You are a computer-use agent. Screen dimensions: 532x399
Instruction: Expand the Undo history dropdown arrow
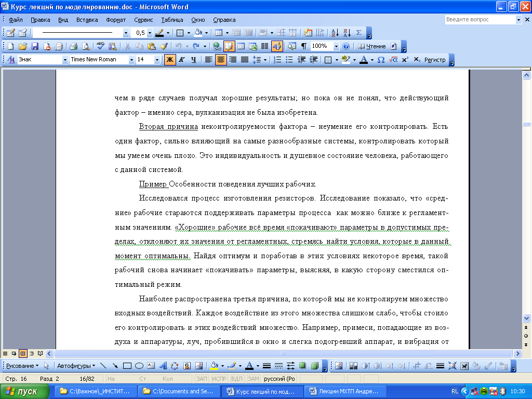click(187, 46)
